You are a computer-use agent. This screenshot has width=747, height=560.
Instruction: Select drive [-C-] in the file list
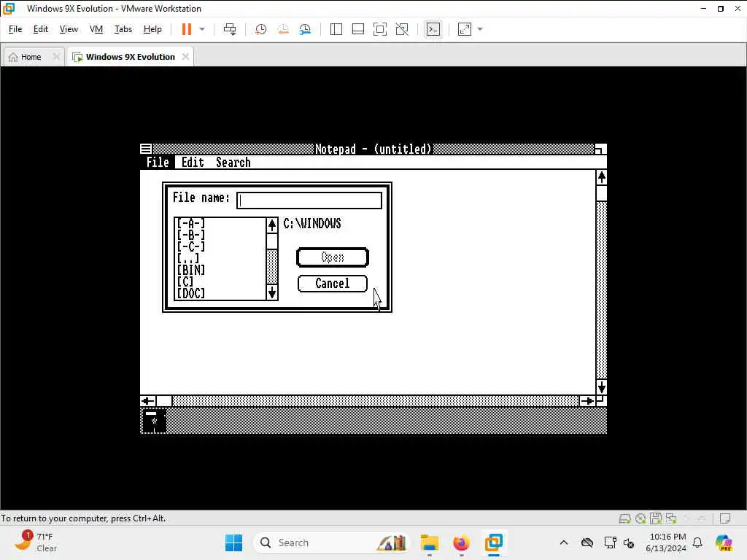190,246
